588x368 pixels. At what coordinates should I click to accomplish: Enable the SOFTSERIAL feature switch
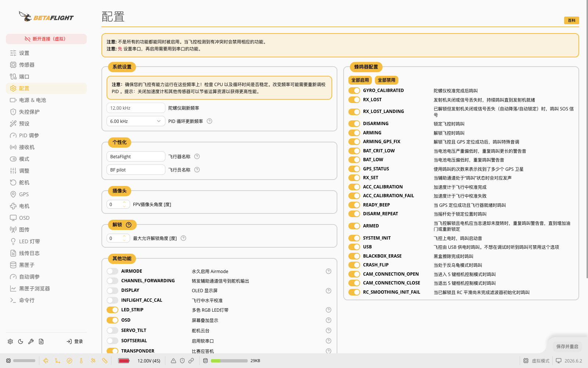tap(112, 341)
